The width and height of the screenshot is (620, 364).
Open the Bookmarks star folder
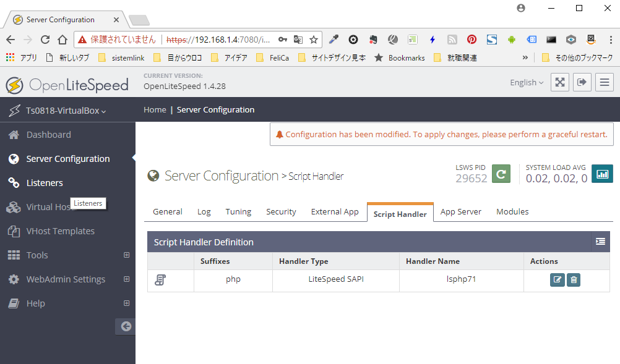click(399, 57)
